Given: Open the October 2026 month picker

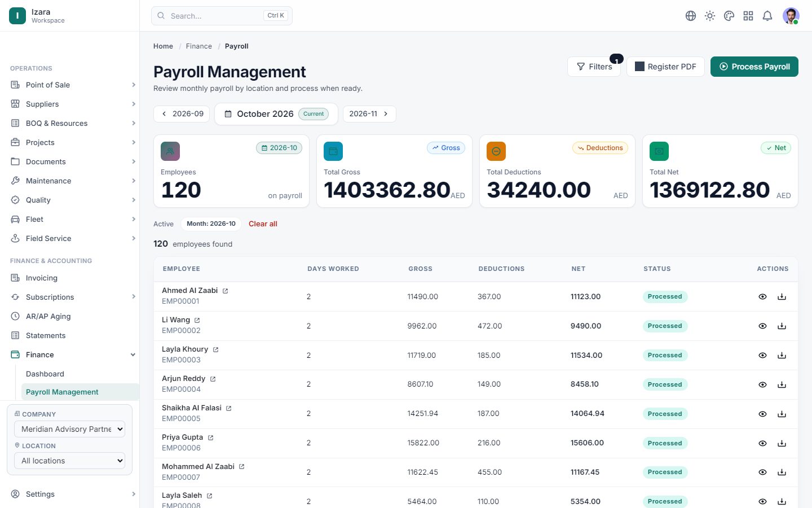Looking at the screenshot, I should (x=276, y=113).
